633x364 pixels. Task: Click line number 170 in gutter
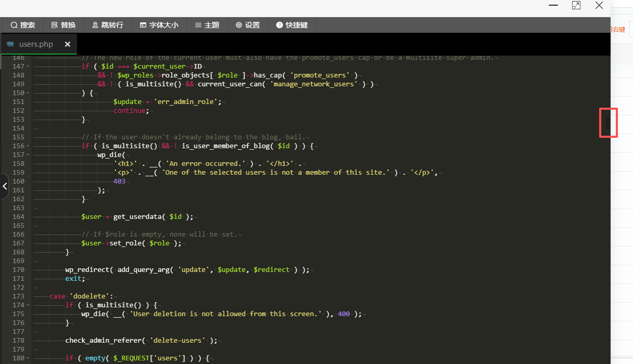point(19,270)
